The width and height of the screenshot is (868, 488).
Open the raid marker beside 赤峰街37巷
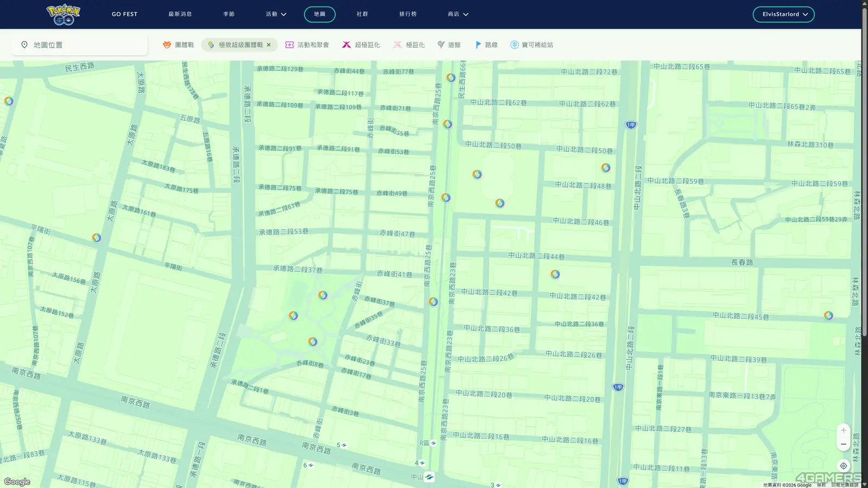pyautogui.click(x=433, y=302)
